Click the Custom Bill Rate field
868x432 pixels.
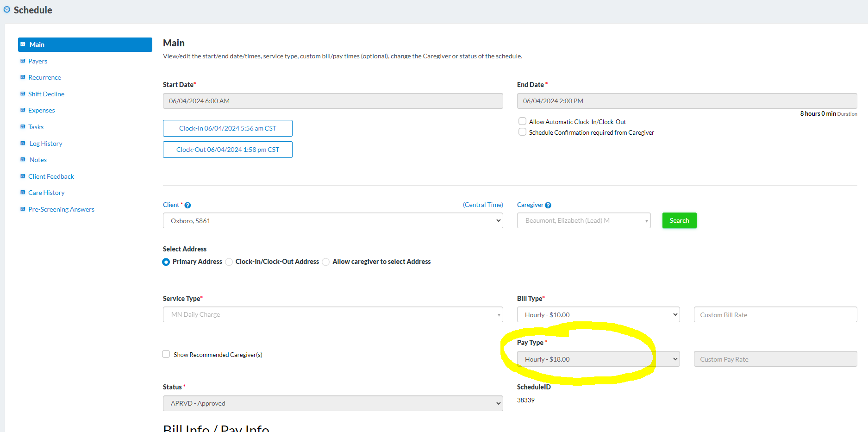pyautogui.click(x=775, y=315)
